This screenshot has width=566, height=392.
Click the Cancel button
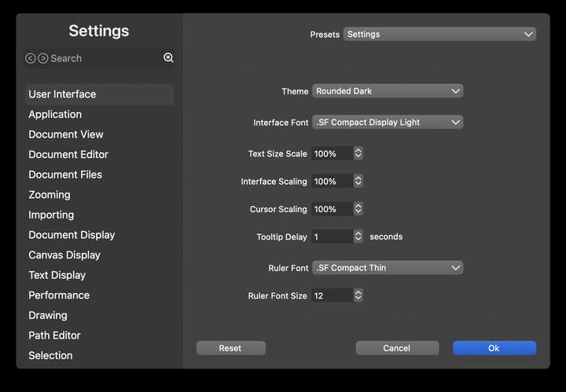tap(397, 348)
